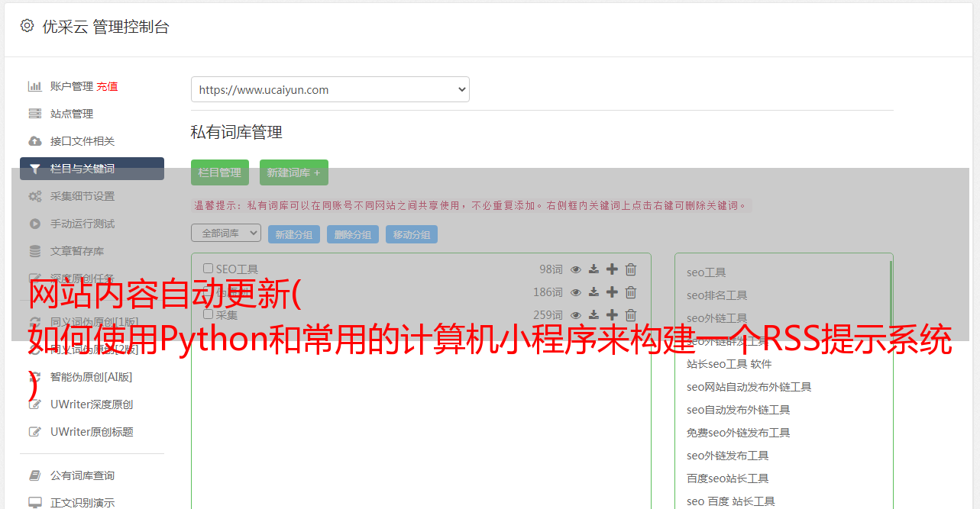Click the database icon for 文章暂存库
The width and height of the screenshot is (980, 509).
pos(34,251)
